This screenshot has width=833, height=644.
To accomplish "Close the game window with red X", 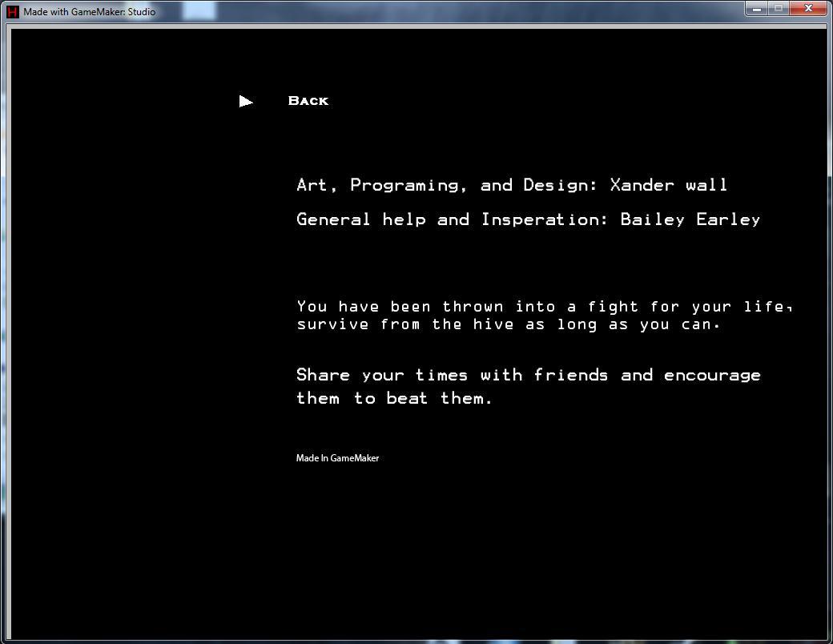I will tap(809, 9).
